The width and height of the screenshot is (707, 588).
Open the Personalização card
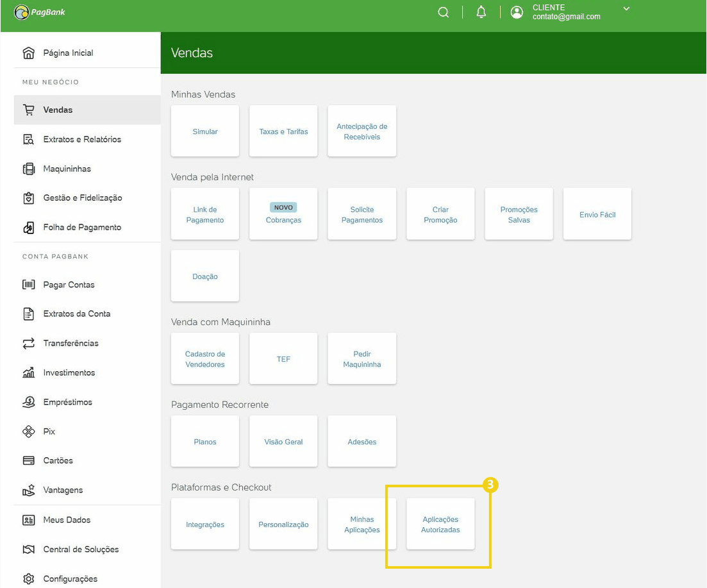point(283,524)
